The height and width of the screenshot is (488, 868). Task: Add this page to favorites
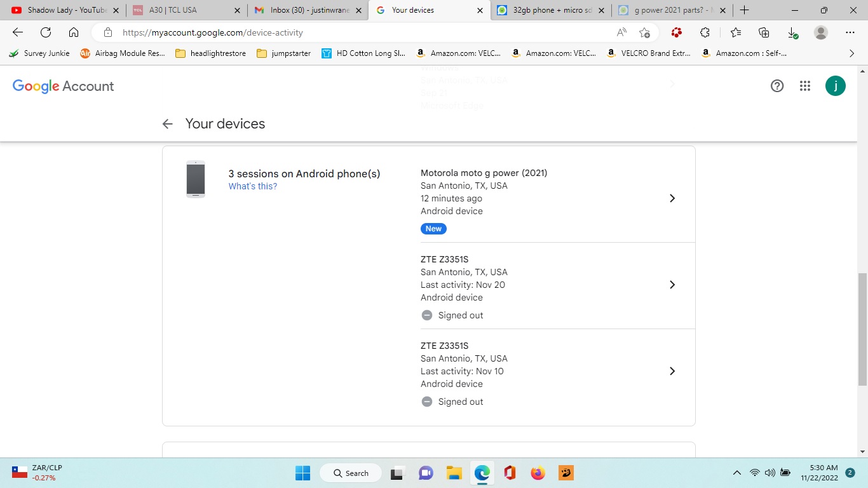click(x=645, y=32)
